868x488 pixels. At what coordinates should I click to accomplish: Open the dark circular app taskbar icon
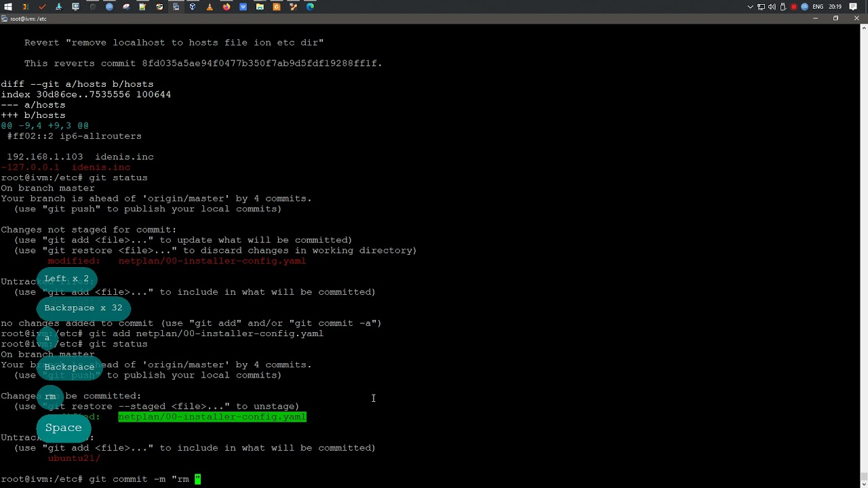pyautogui.click(x=93, y=7)
